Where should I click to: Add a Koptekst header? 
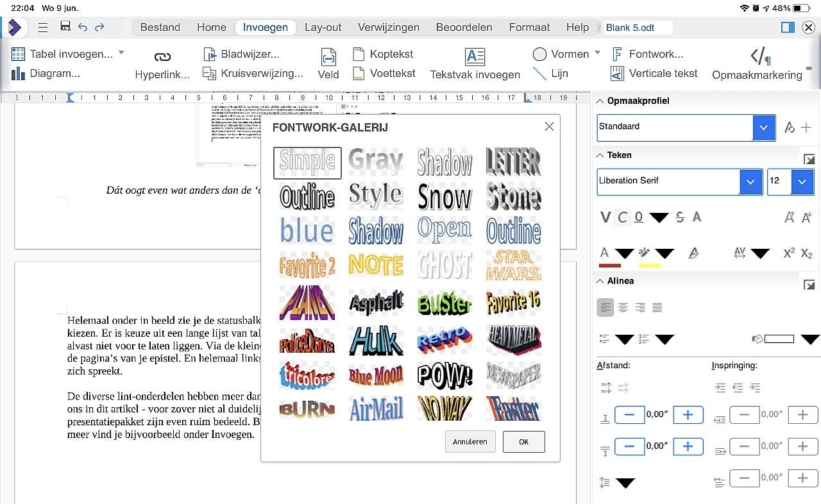tap(383, 54)
